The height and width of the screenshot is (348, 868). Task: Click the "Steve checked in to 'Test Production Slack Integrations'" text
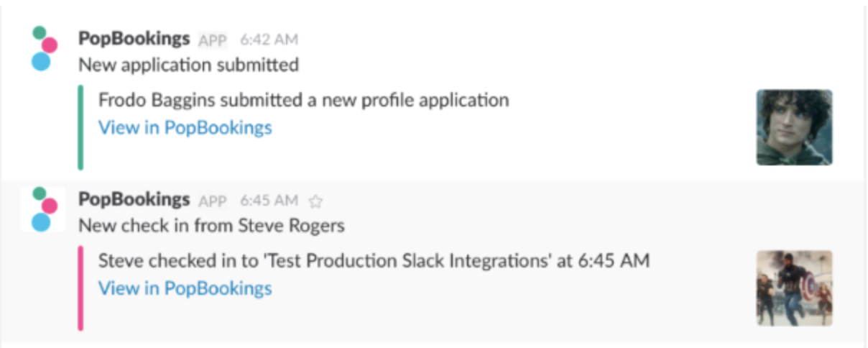tap(374, 260)
